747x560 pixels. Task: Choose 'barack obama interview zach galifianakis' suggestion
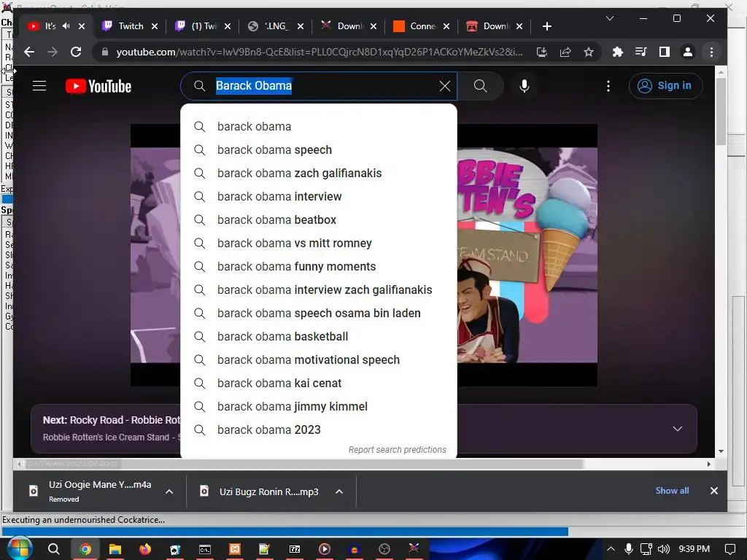point(318,290)
